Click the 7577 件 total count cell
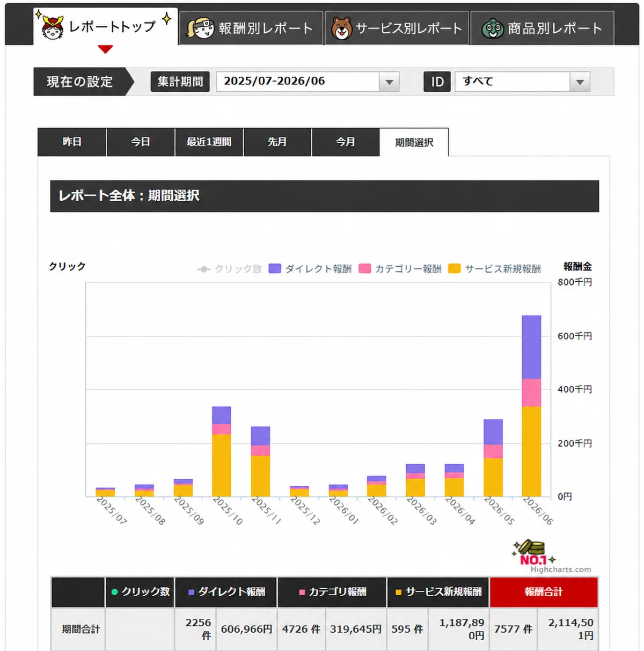 514,629
